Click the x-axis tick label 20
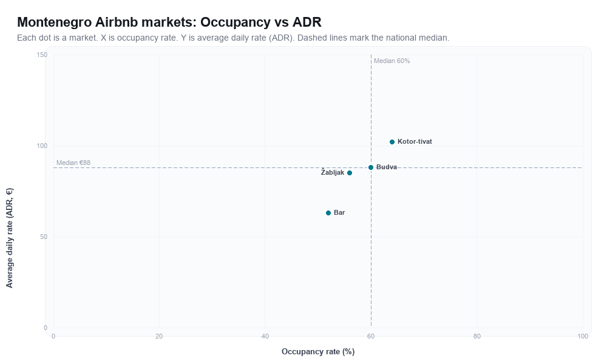The image size is (607, 364). (159, 337)
